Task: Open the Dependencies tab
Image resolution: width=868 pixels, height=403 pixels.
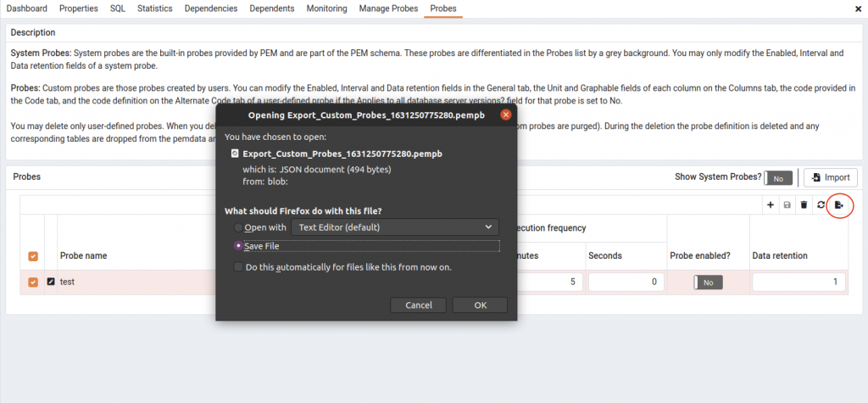Action: [210, 8]
